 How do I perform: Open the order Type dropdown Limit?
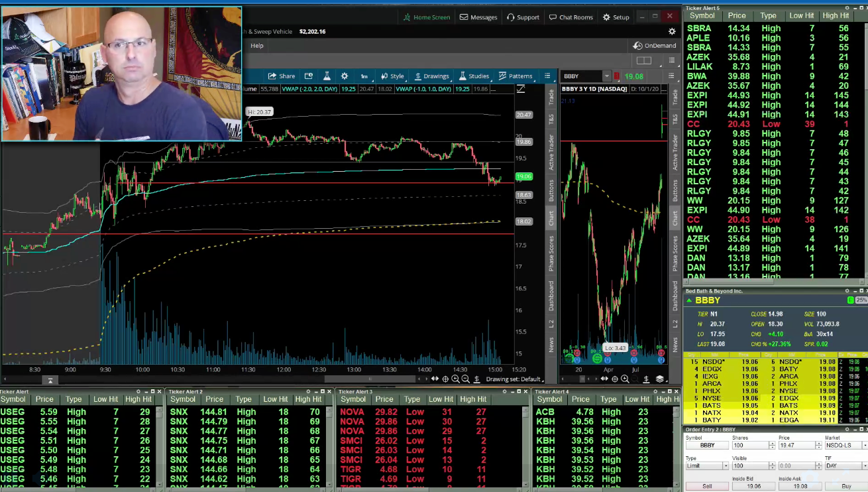coord(707,466)
